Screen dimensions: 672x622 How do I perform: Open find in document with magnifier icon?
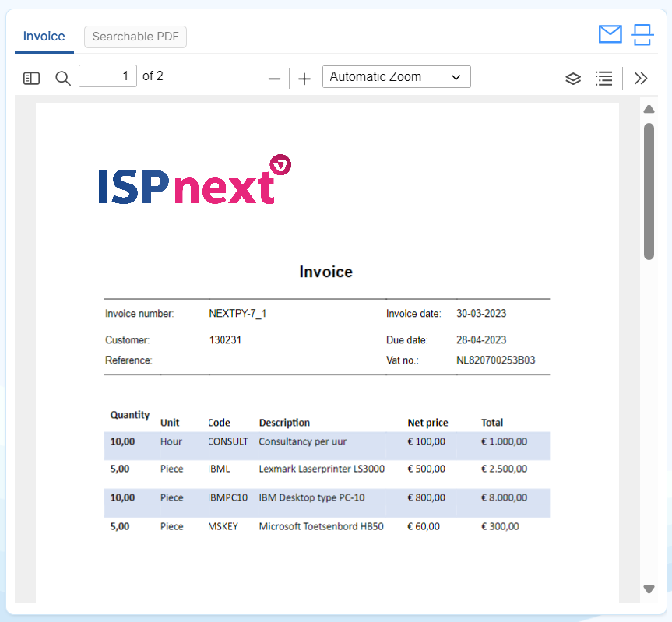pyautogui.click(x=62, y=78)
